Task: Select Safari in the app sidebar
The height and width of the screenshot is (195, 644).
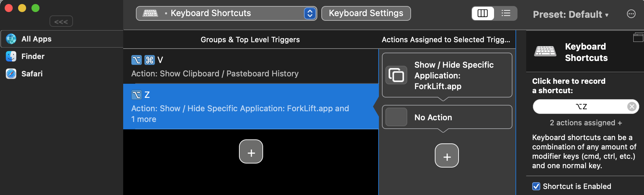Action: (x=32, y=74)
